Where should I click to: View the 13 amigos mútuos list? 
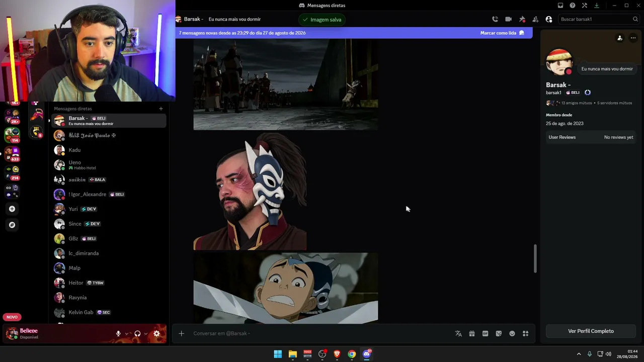pos(576,103)
